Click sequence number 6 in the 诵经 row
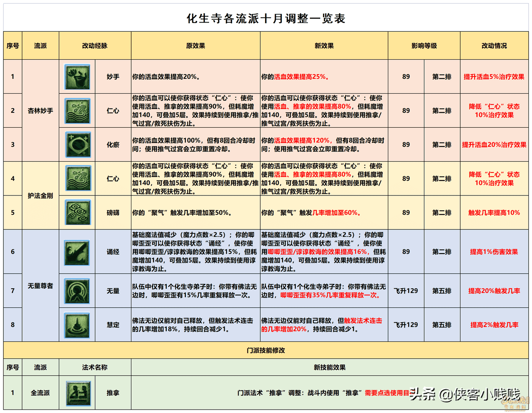The image size is (532, 413). tap(13, 252)
